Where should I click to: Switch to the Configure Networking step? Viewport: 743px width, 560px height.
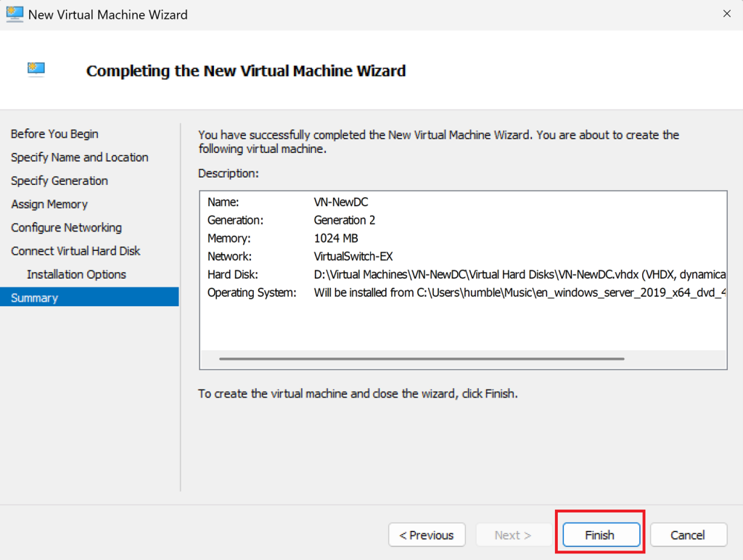66,228
